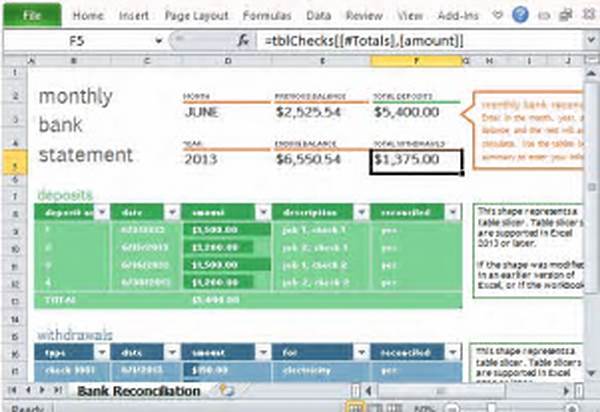Open the Formulas ribbon tab
Screen dimensions: 600x412
point(268,16)
